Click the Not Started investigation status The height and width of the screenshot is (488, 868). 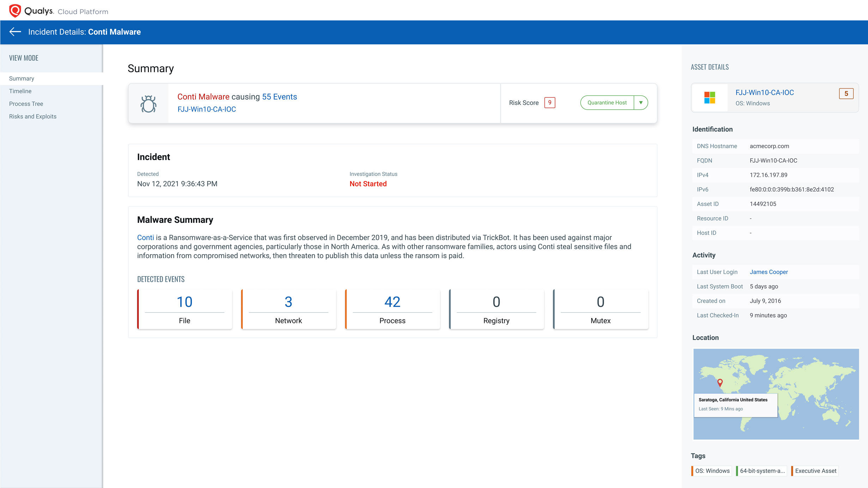(x=368, y=184)
